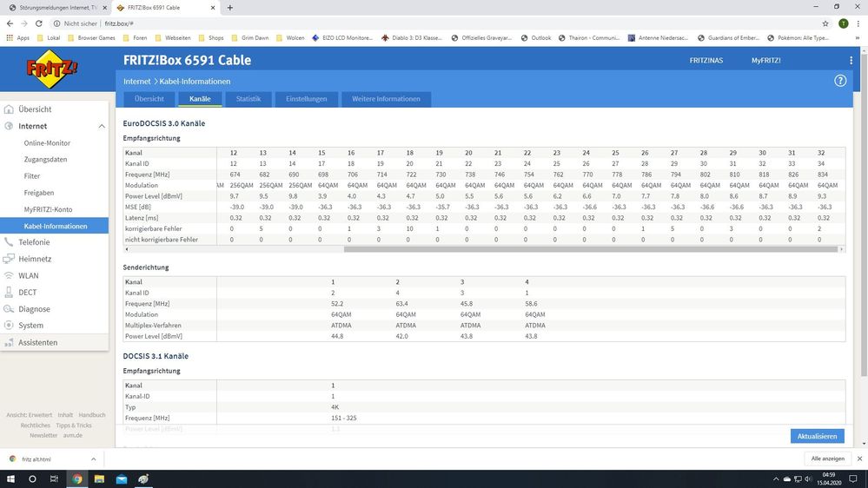The width and height of the screenshot is (868, 488).
Task: Click the Telefonie phone icon
Action: tap(9, 241)
